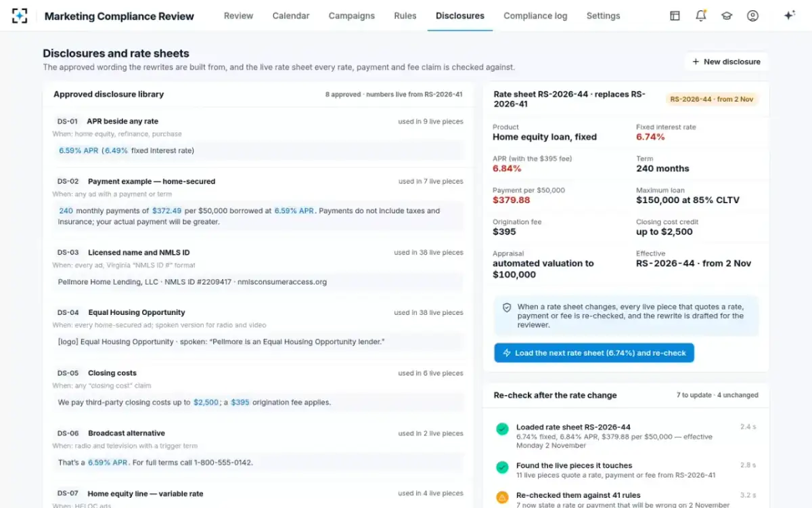Click Maximum loan $150,000 at 85% CLTV

tap(687, 200)
